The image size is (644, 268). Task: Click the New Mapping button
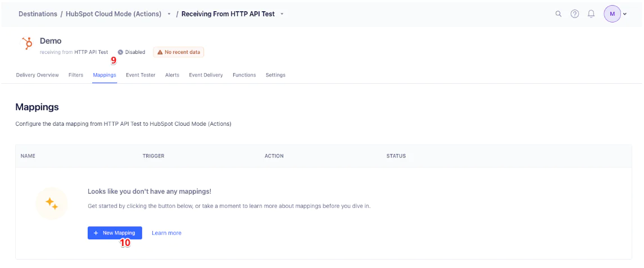115,233
